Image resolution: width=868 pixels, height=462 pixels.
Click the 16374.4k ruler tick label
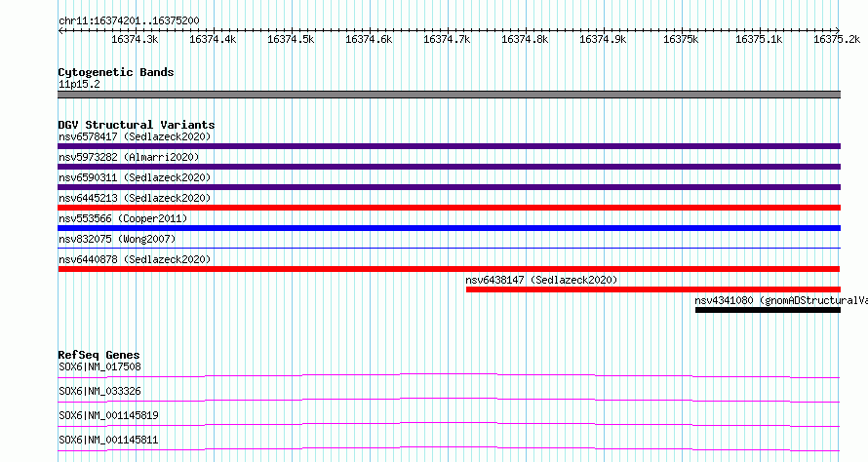point(213,39)
